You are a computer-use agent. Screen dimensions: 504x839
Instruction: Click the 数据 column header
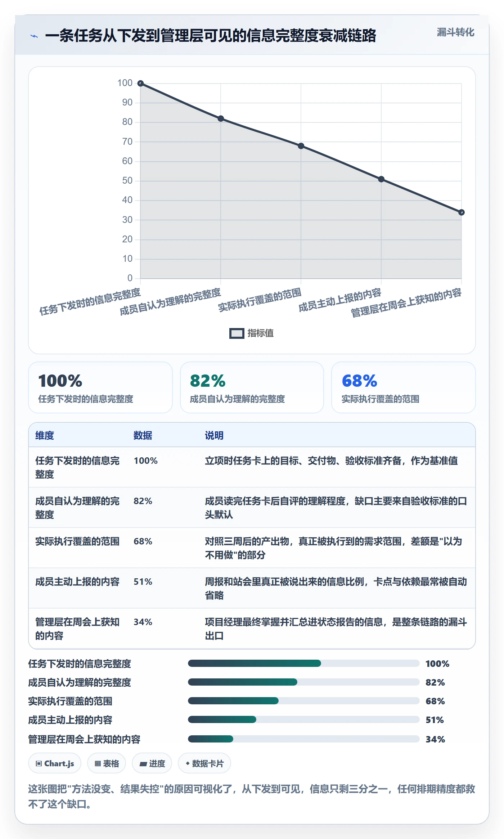(x=143, y=435)
